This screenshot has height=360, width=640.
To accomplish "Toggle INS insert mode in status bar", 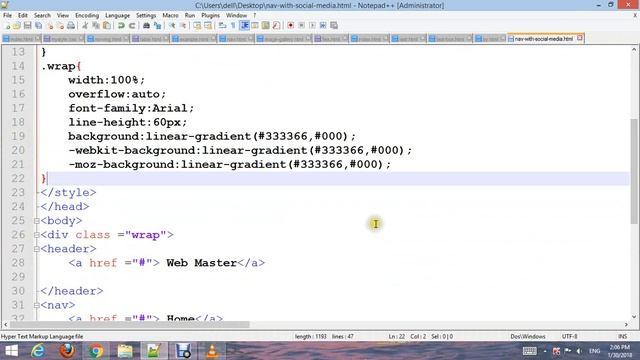I will point(622,336).
